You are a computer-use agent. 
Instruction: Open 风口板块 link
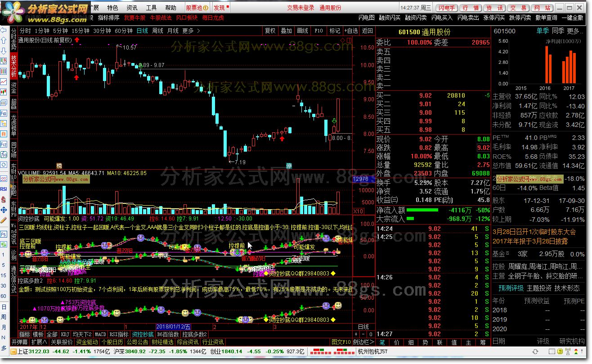pyautogui.click(x=187, y=18)
